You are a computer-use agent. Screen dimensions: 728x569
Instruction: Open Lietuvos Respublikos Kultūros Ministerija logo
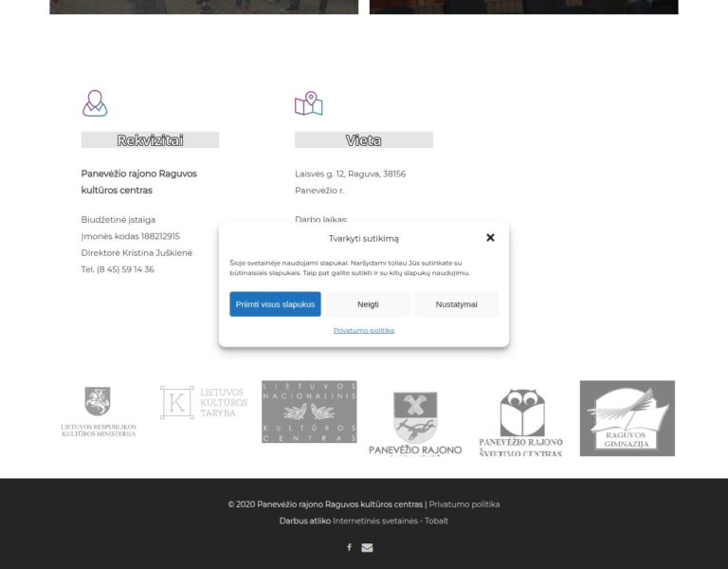pyautogui.click(x=99, y=412)
